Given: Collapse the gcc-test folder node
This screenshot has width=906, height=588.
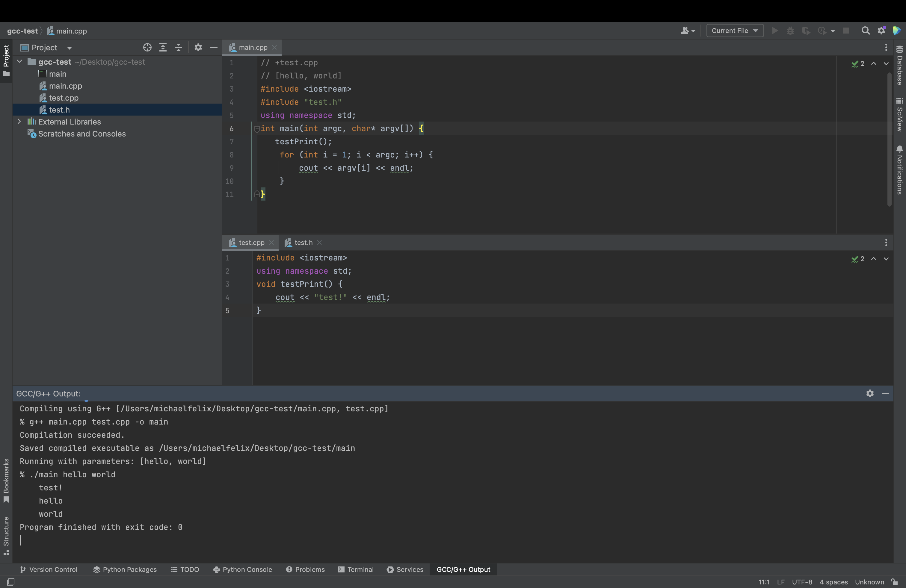Looking at the screenshot, I should coord(19,62).
